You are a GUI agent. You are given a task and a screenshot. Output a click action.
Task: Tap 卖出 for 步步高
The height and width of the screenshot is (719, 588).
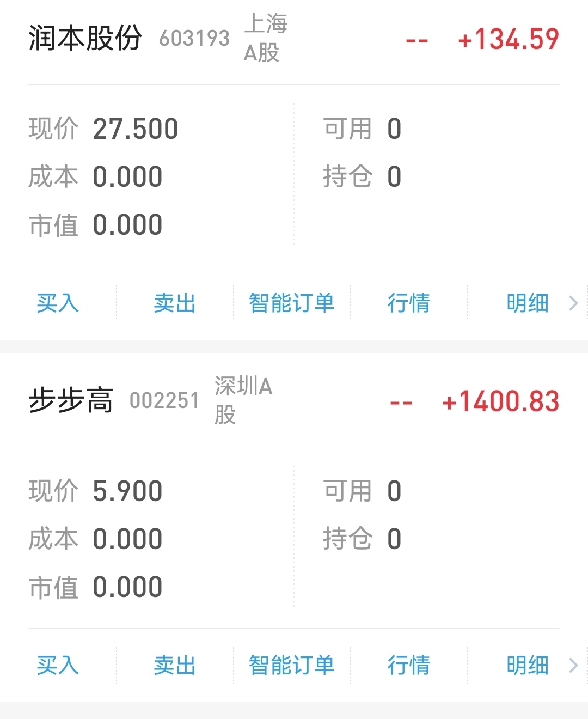tap(175, 665)
